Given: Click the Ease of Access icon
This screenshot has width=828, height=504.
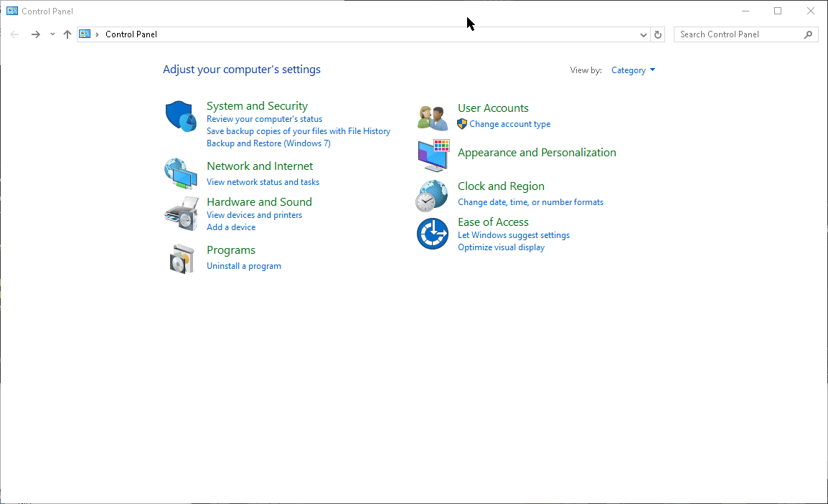Looking at the screenshot, I should pos(433,234).
